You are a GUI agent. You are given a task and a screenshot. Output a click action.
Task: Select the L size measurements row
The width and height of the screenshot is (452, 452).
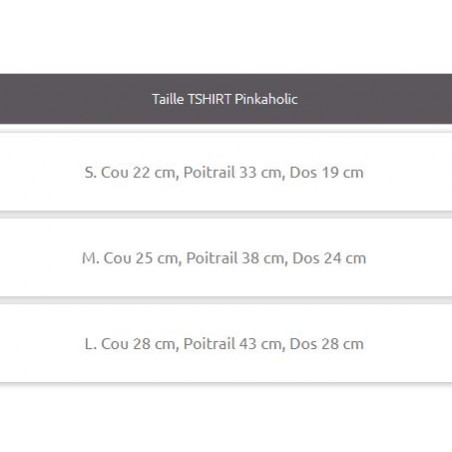click(x=226, y=343)
